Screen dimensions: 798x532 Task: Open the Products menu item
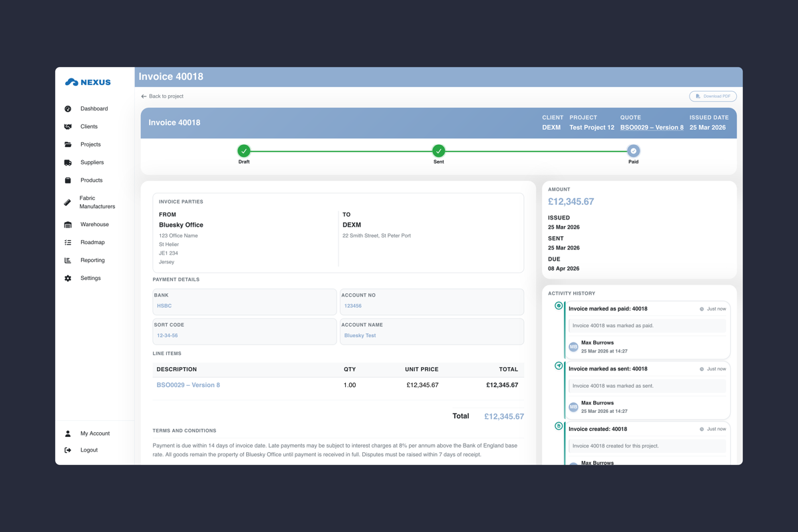91,180
